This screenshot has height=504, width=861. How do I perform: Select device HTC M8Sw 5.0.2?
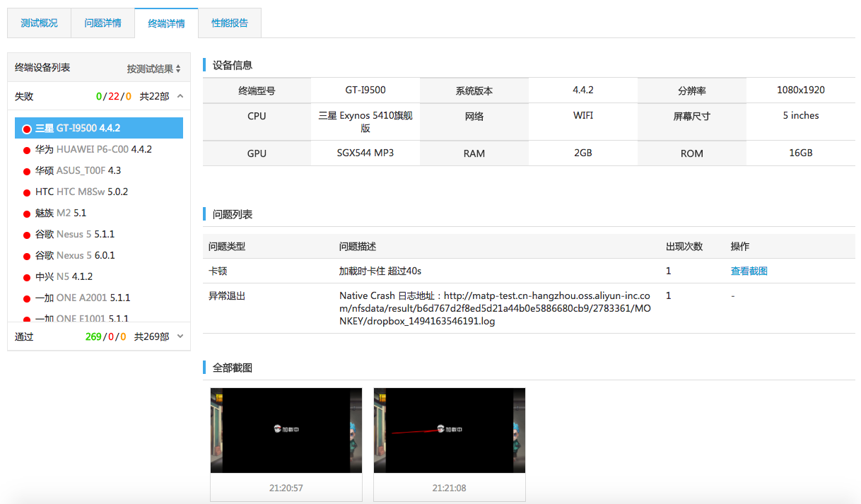99,192
